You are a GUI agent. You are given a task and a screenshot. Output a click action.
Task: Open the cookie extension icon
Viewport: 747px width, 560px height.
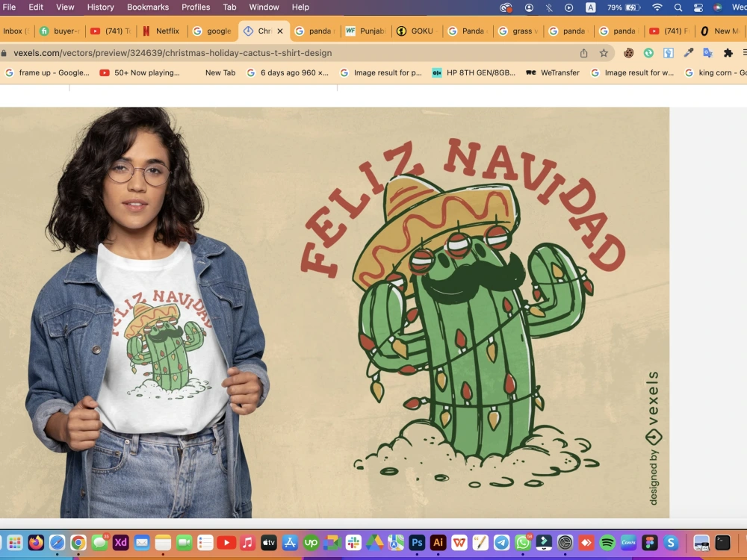click(629, 53)
